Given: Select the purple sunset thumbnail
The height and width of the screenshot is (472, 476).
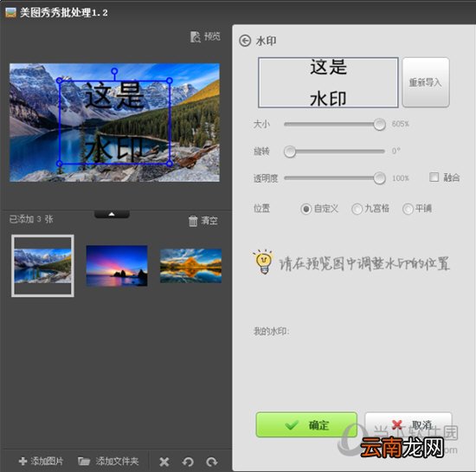Looking at the screenshot, I should pyautogui.click(x=117, y=266).
